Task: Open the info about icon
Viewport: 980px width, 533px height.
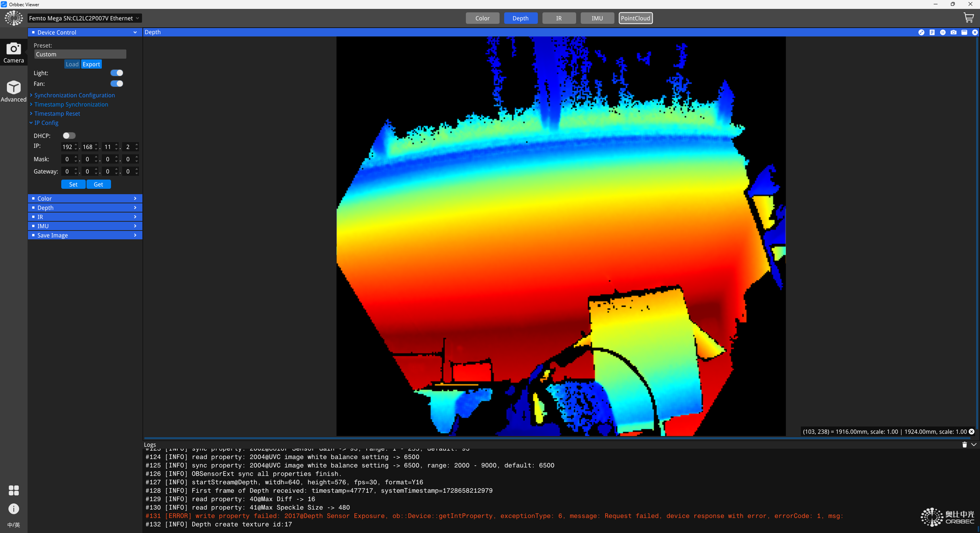Action: tap(13, 509)
